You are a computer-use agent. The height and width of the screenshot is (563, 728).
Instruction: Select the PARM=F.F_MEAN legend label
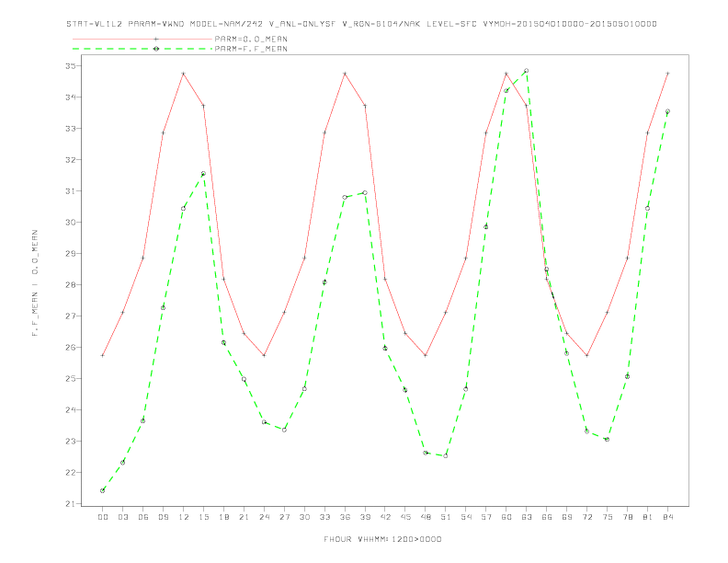pos(251,49)
